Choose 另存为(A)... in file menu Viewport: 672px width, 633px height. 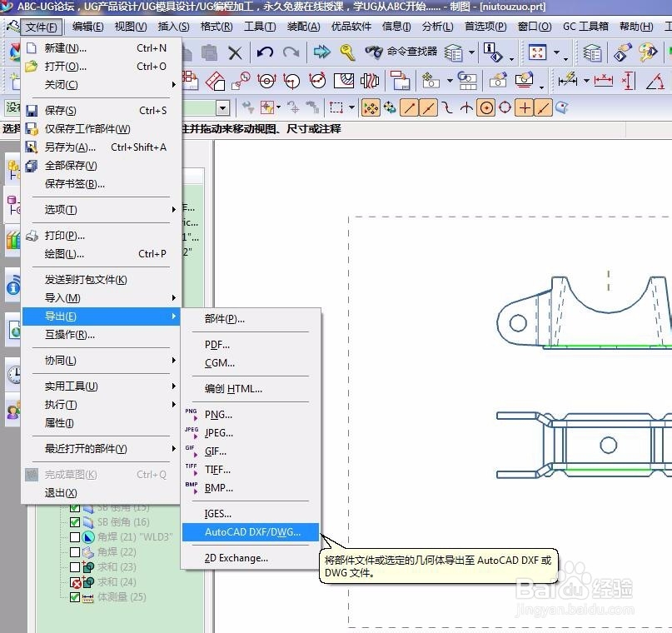click(101, 147)
